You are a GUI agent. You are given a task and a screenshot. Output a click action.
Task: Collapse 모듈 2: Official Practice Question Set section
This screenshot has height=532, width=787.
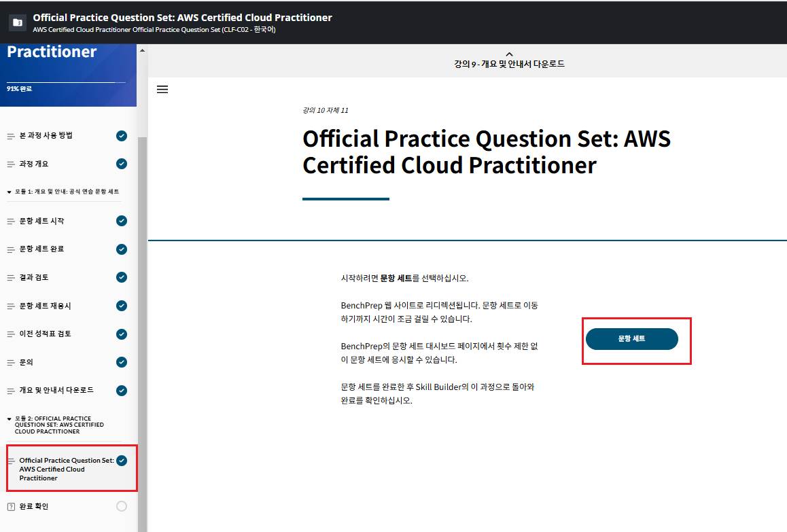point(9,419)
